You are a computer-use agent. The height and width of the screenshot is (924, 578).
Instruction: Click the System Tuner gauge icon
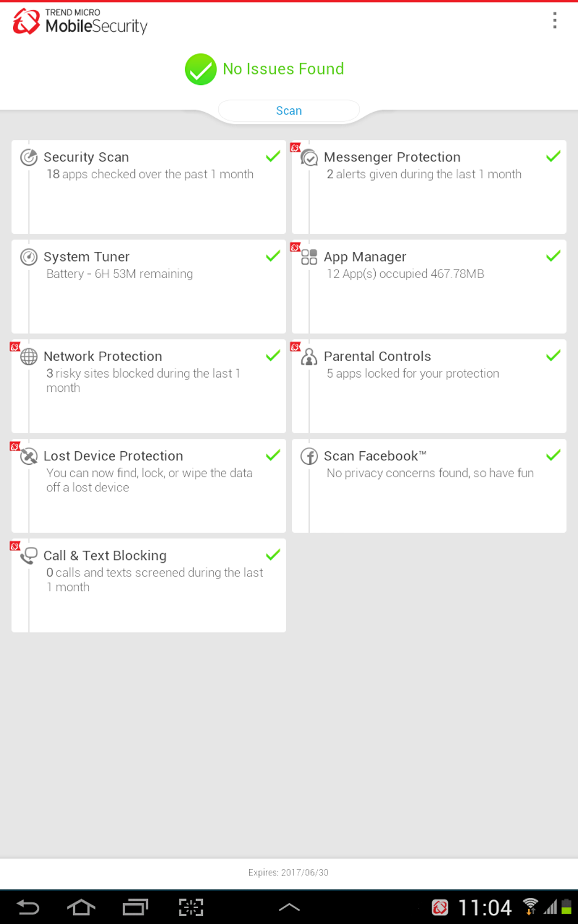29,256
